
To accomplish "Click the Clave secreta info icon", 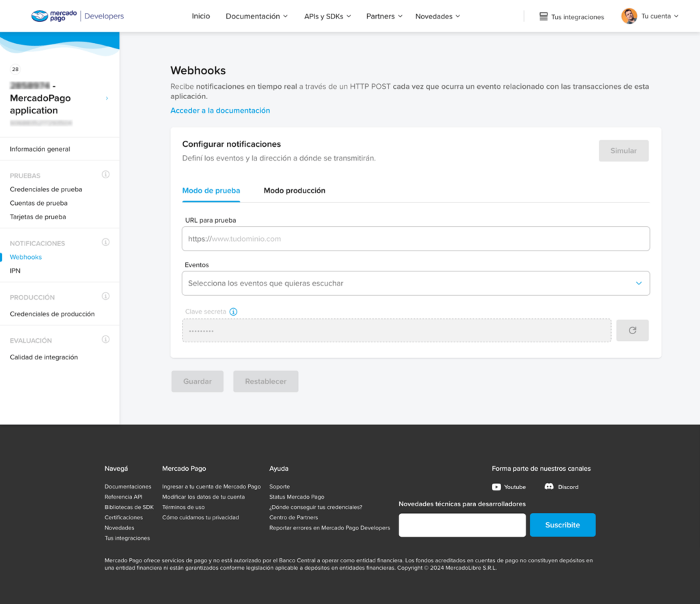I will pyautogui.click(x=233, y=312).
